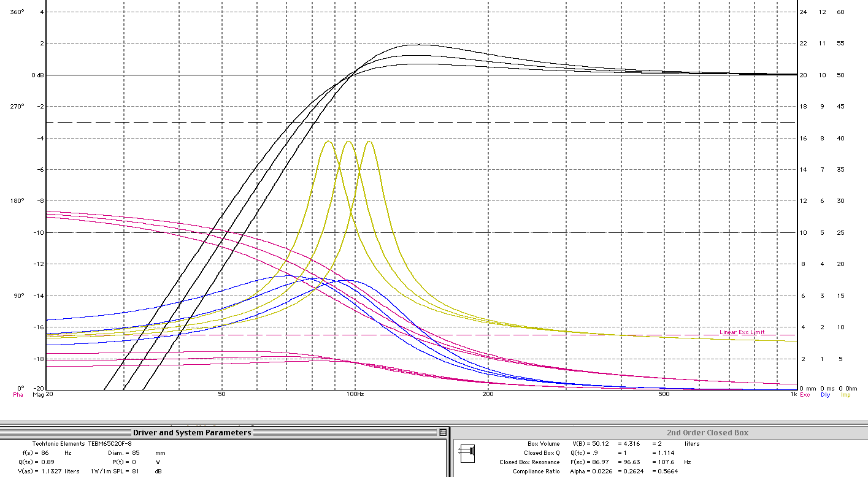
Task: Click the Closed Box Q row label
Action: (542, 453)
